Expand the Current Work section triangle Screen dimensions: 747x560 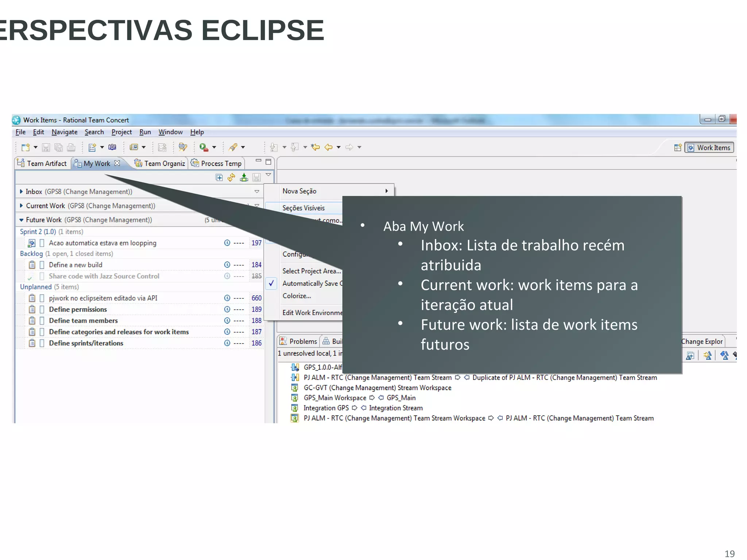[21, 206]
